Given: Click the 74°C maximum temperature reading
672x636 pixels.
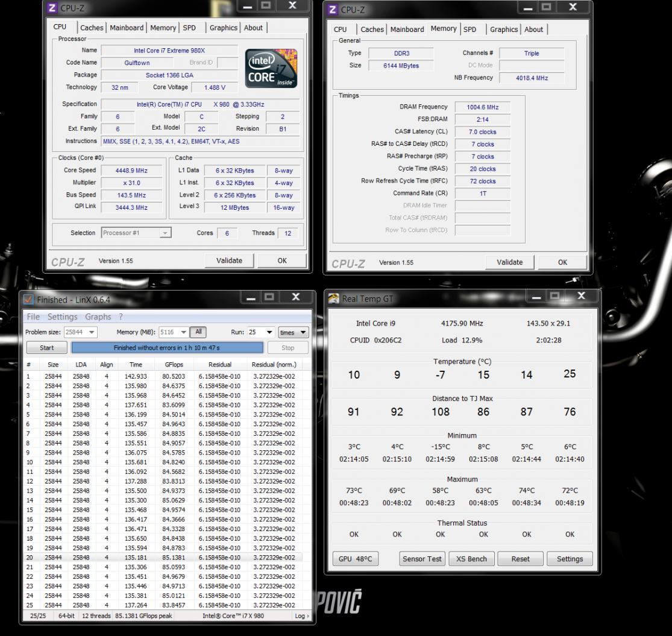Looking at the screenshot, I should [527, 490].
